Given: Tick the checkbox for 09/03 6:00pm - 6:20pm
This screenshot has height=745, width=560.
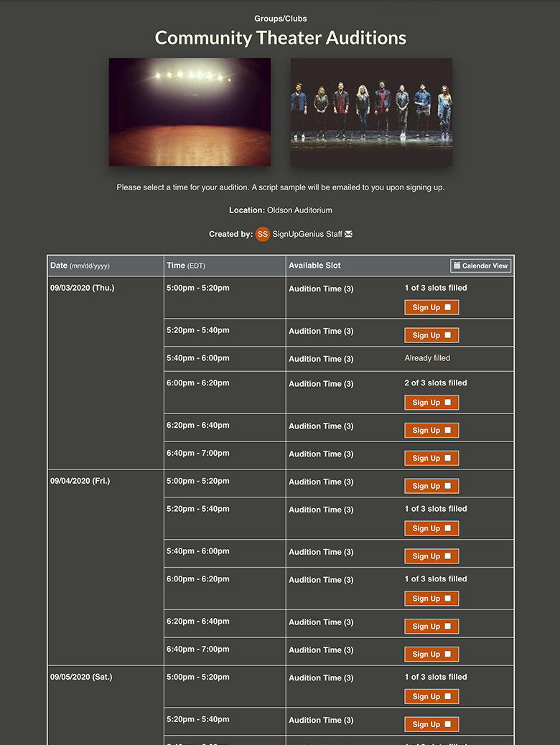Looking at the screenshot, I should pos(447,403).
